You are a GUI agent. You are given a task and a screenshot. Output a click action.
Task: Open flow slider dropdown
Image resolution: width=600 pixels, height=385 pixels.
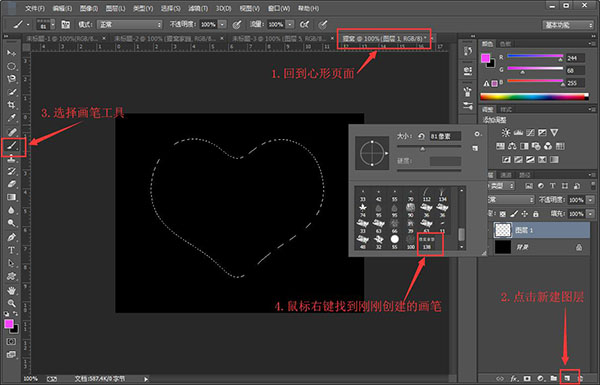point(290,24)
